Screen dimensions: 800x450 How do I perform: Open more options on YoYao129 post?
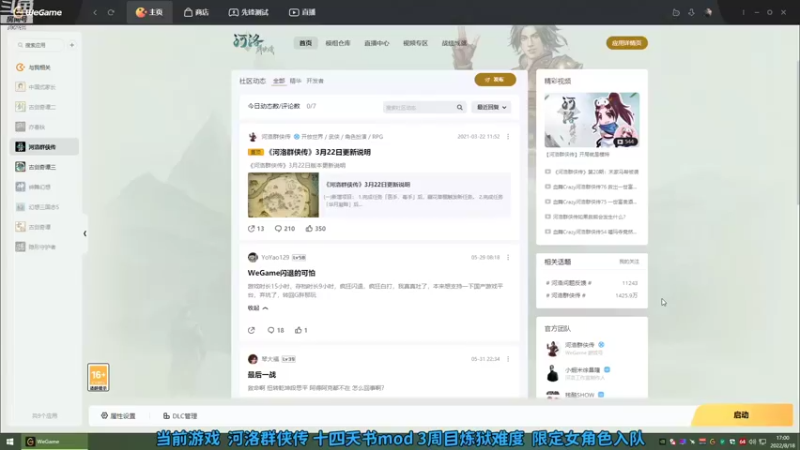pos(508,258)
